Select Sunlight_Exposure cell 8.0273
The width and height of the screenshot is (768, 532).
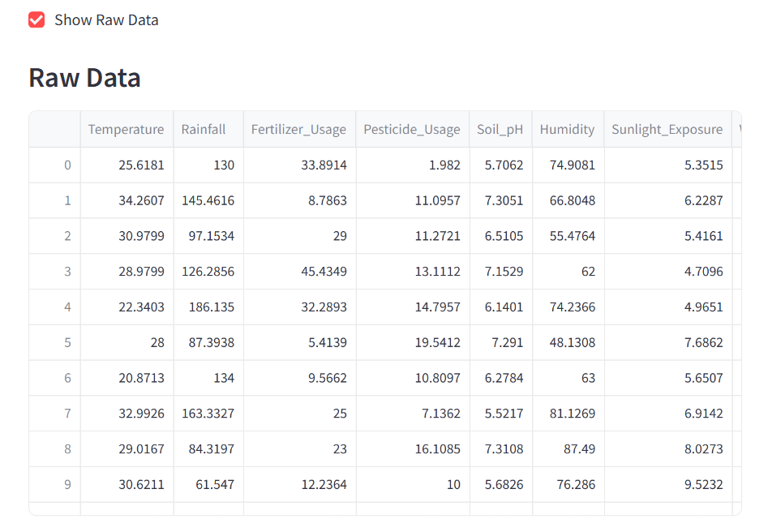point(668,449)
